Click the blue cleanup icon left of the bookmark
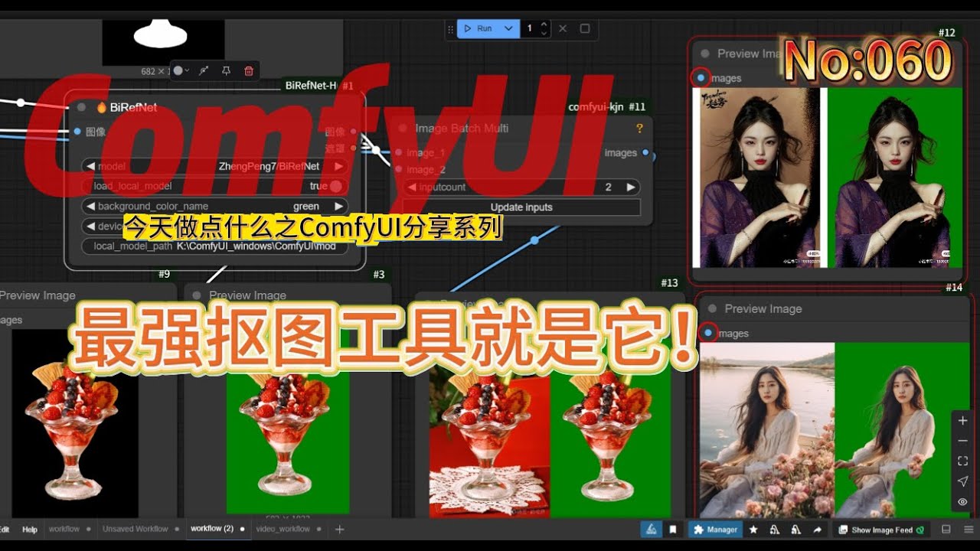Viewport: 980px width, 551px height. click(x=651, y=529)
